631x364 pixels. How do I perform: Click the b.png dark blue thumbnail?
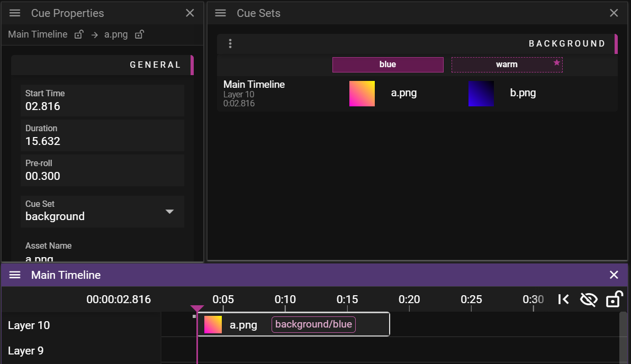481,94
